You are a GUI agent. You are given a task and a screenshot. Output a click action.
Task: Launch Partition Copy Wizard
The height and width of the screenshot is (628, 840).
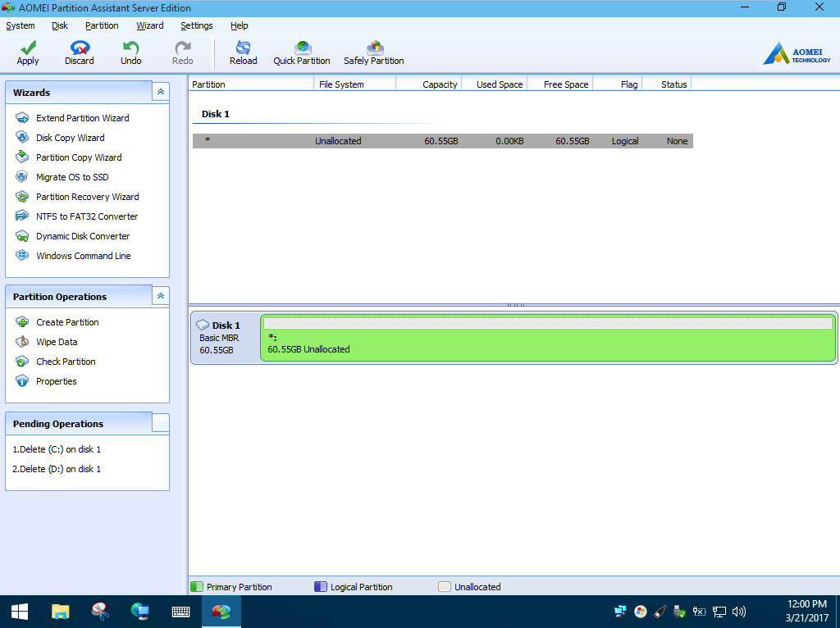pyautogui.click(x=69, y=157)
